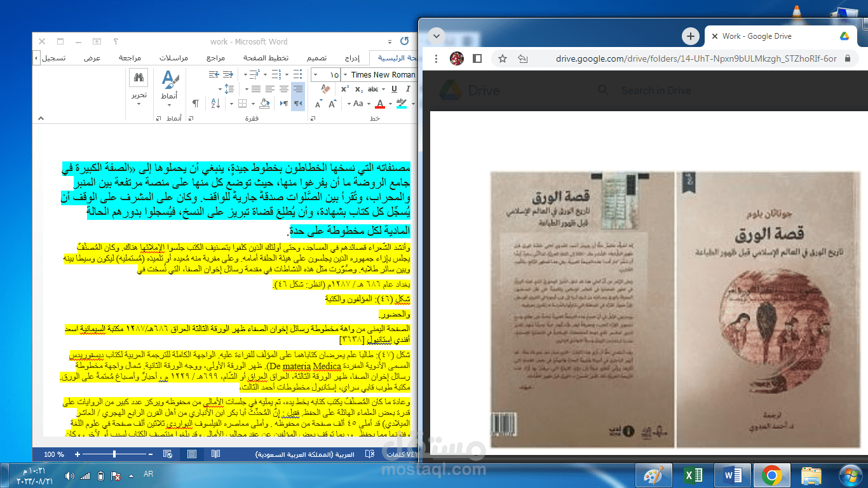
Task: Close the Work - Google Drive tab
Action: pyautogui.click(x=715, y=36)
